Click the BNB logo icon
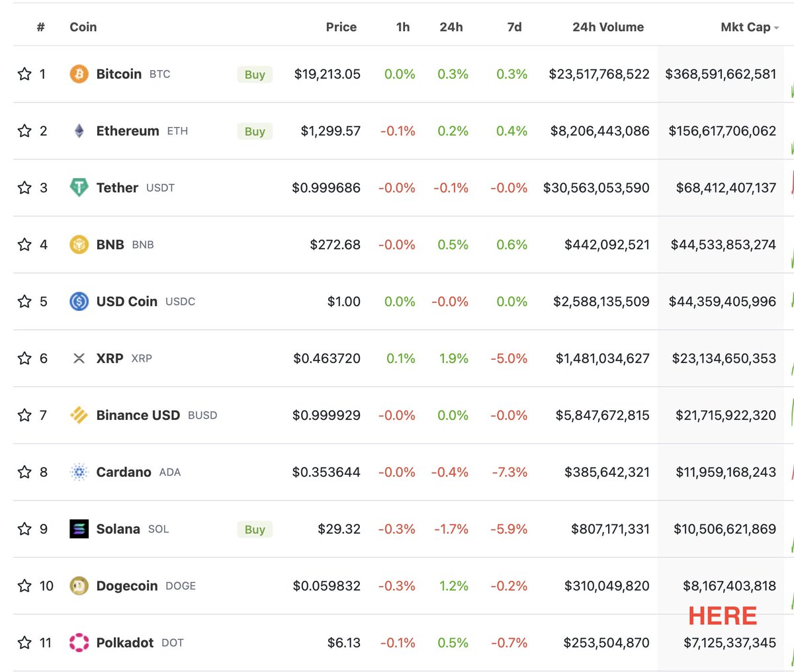The width and height of the screenshot is (794, 672). point(79,245)
